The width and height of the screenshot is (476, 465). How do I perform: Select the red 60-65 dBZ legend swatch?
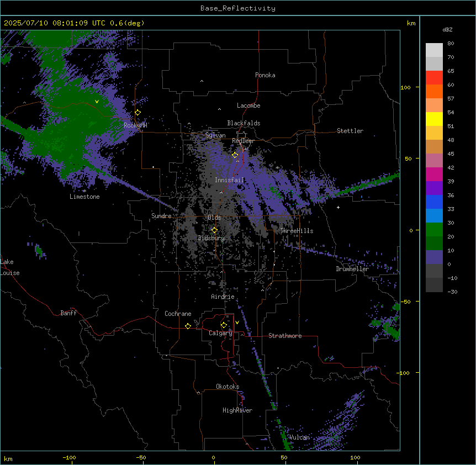click(x=434, y=78)
